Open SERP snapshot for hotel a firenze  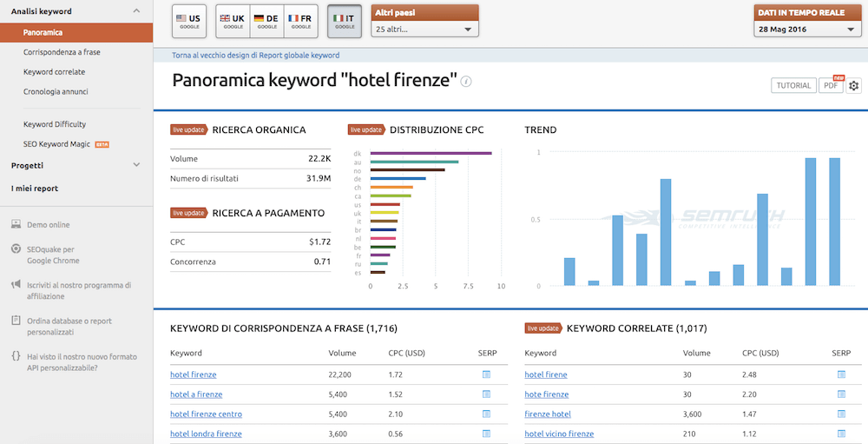tap(487, 394)
